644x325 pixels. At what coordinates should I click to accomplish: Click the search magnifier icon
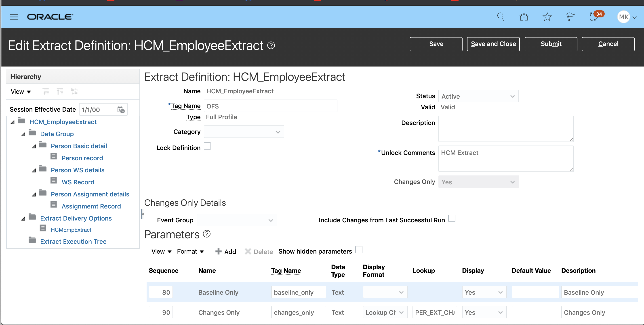pyautogui.click(x=500, y=17)
